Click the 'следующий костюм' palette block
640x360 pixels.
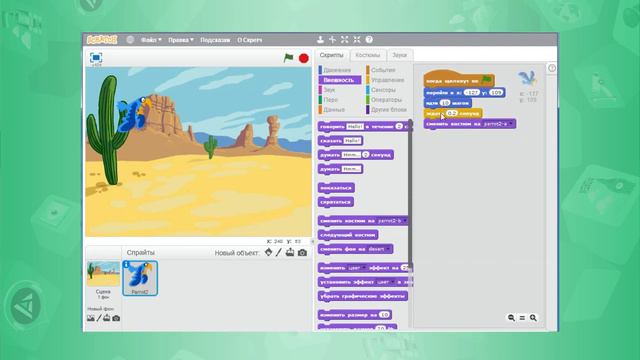[348, 235]
